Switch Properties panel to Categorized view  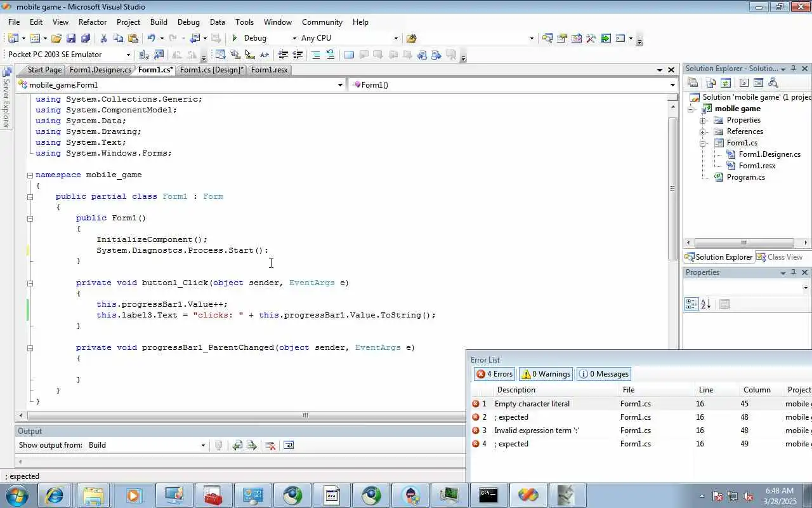pos(691,304)
